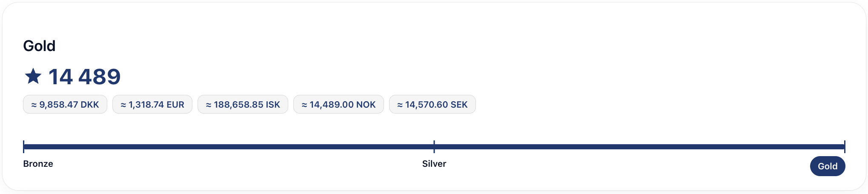Click the Gold heading title
The height and width of the screenshot is (194, 868).
coord(39,46)
